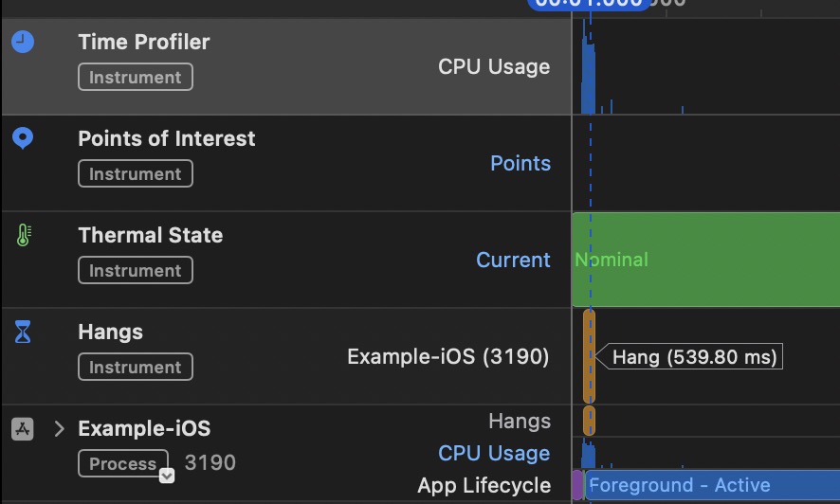Click the blue CPU usage spike in Time Profiler
The image size is (840, 504).
588,78
